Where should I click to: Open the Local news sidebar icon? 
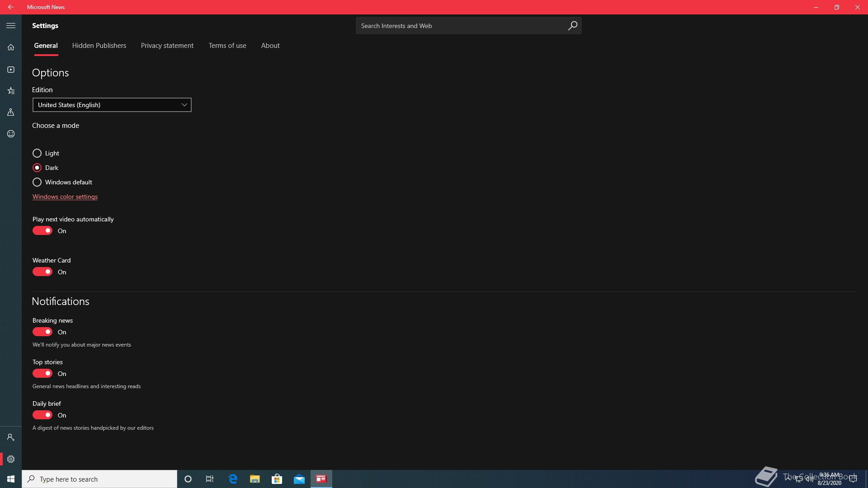coord(11,112)
